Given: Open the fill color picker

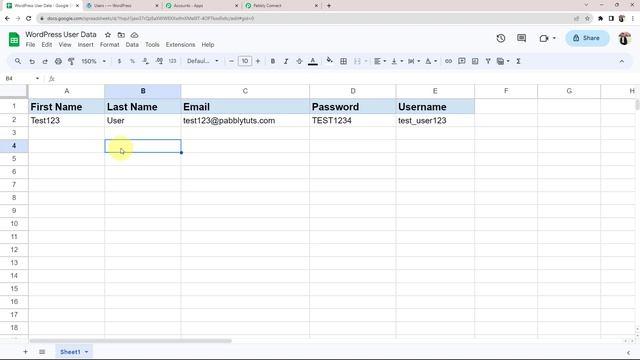Looking at the screenshot, I should (329, 61).
